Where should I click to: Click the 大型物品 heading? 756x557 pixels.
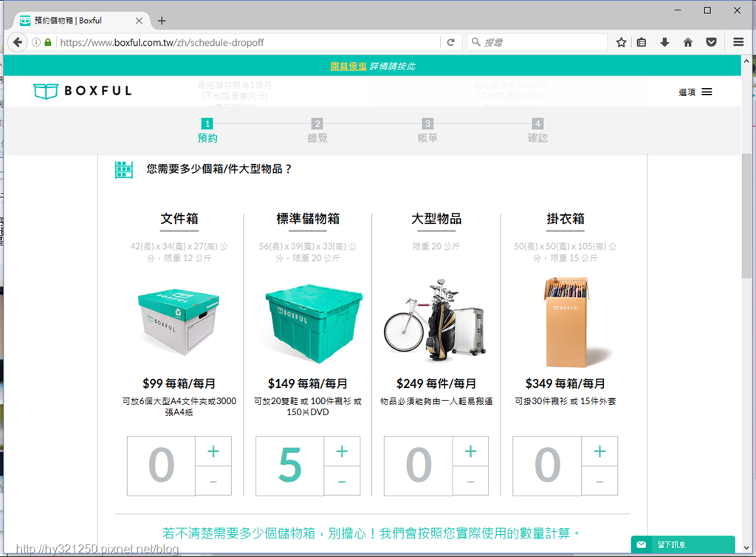point(436,219)
